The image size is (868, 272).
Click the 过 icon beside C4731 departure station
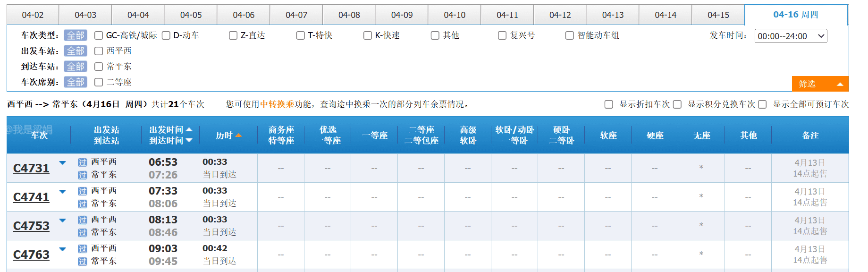[x=83, y=162]
